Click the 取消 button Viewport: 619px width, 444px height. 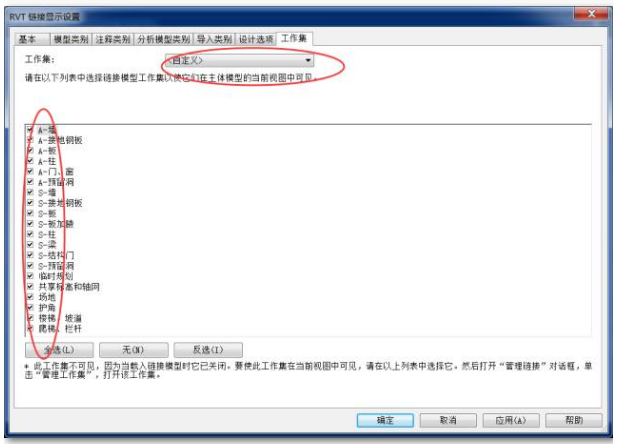point(448,420)
